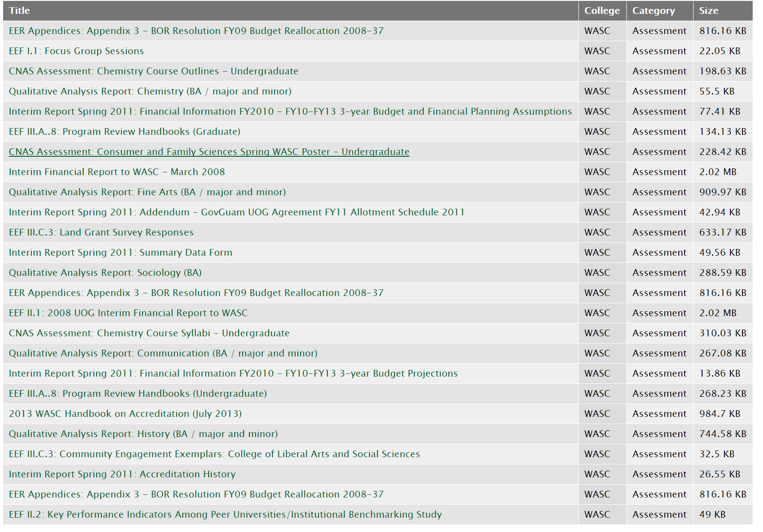The height and width of the screenshot is (532, 763).
Task: Open EEF I.1: Focus Group Sessions link
Action: (76, 51)
